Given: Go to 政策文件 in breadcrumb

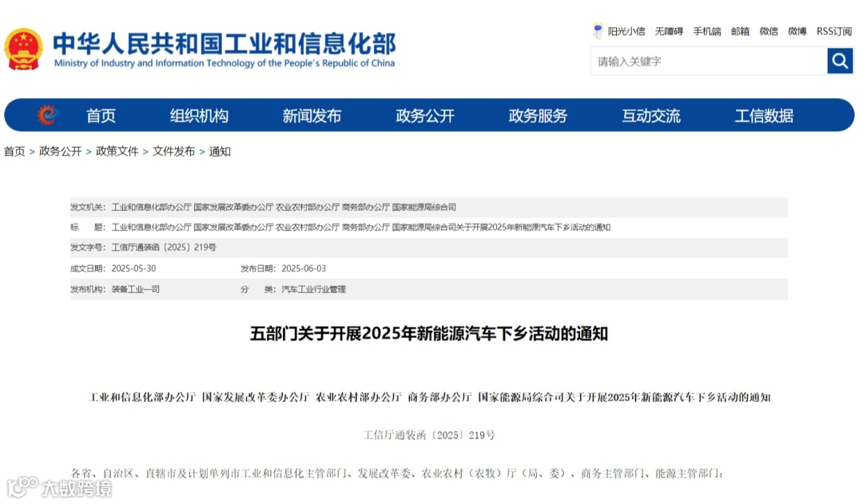Looking at the screenshot, I should point(117,151).
